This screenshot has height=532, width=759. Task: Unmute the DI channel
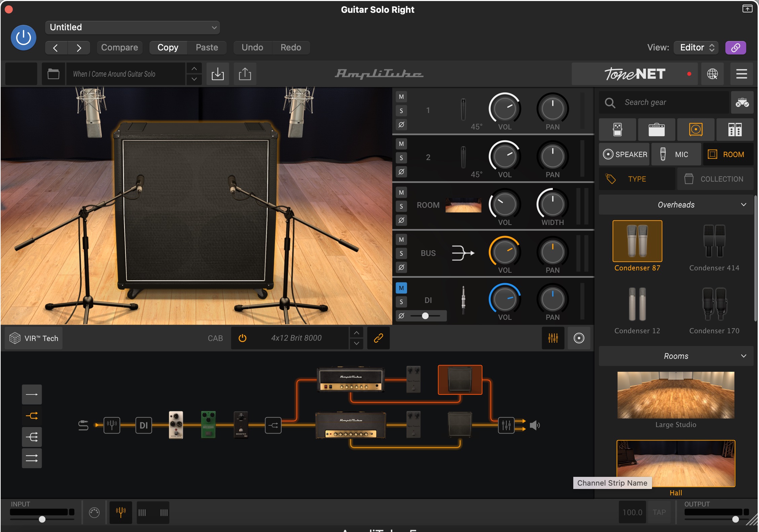coord(401,288)
